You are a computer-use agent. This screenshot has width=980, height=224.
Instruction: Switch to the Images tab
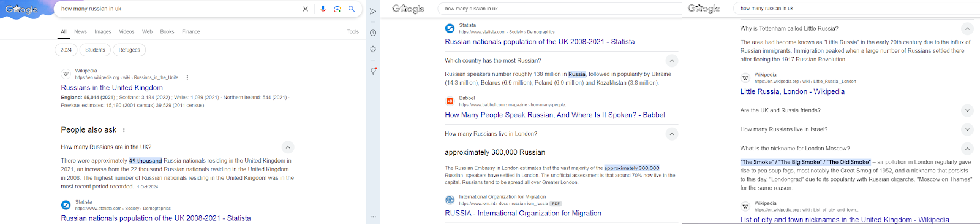[x=103, y=32]
